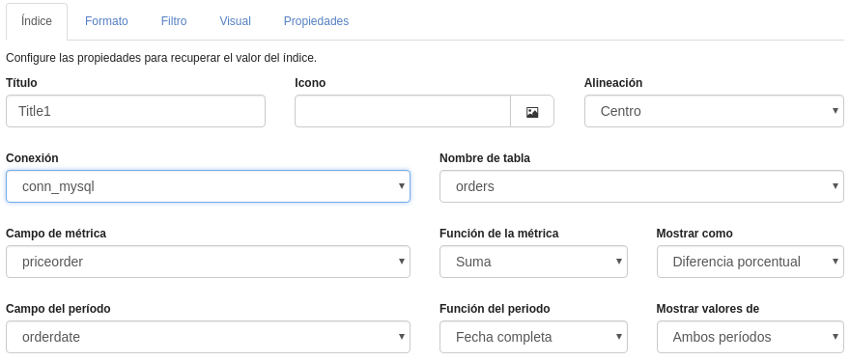Open the Visual tab
850x361 pixels.
point(235,21)
